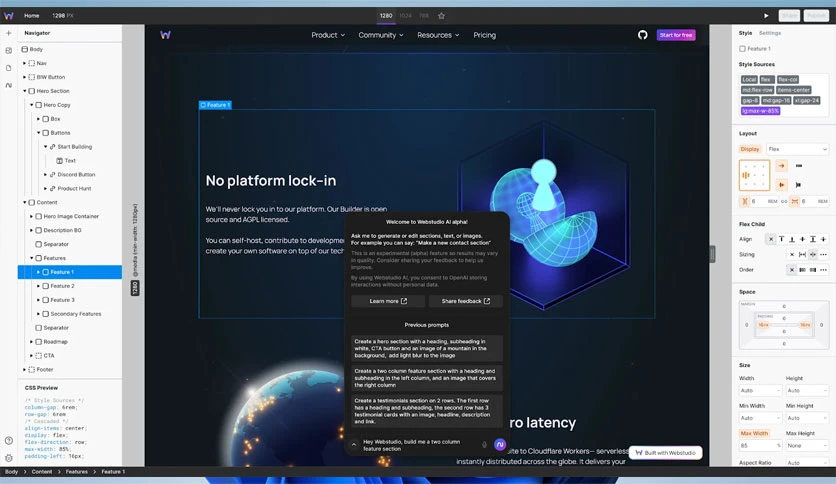836x484 pixels.
Task: Reset Align with the X icon
Action: 770,239
